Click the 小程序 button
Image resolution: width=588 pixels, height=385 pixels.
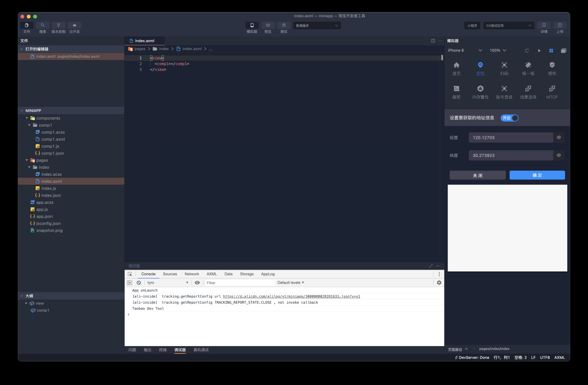coord(472,26)
